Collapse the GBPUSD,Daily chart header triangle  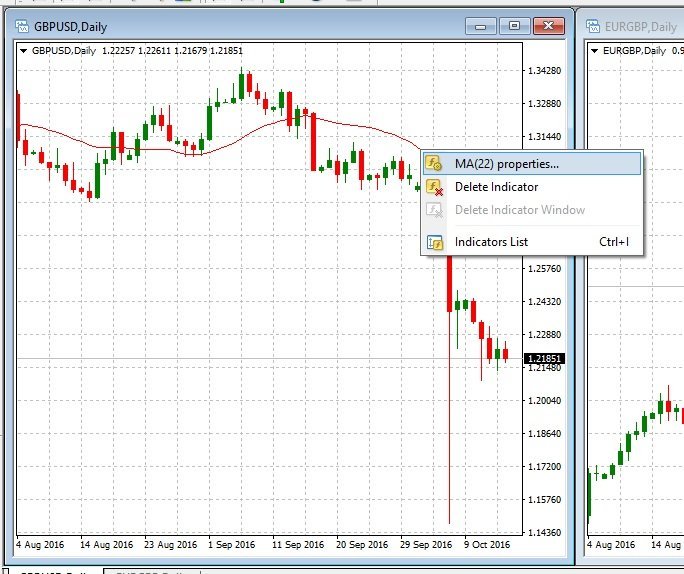click(x=24, y=51)
